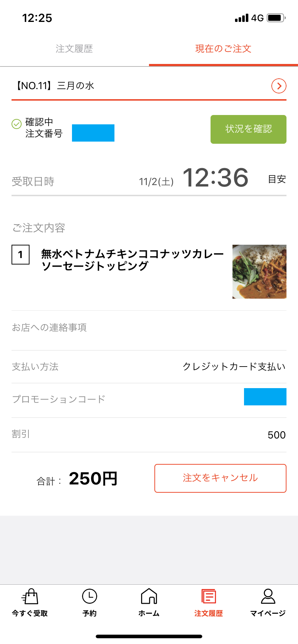Tap the item quantity box showing 1
Image resolution: width=298 pixels, height=644 pixels.
(x=21, y=255)
